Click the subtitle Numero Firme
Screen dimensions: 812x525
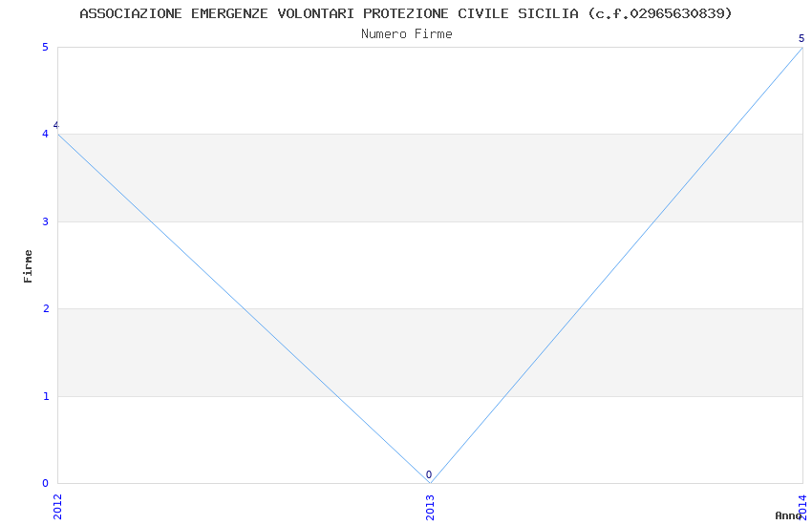tap(407, 34)
